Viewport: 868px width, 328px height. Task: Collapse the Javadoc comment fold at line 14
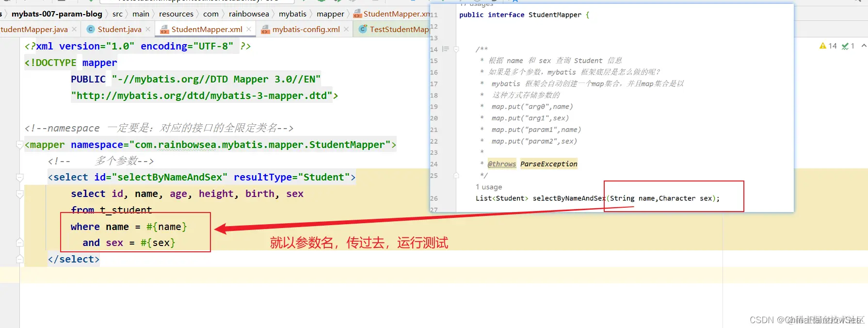pyautogui.click(x=456, y=49)
